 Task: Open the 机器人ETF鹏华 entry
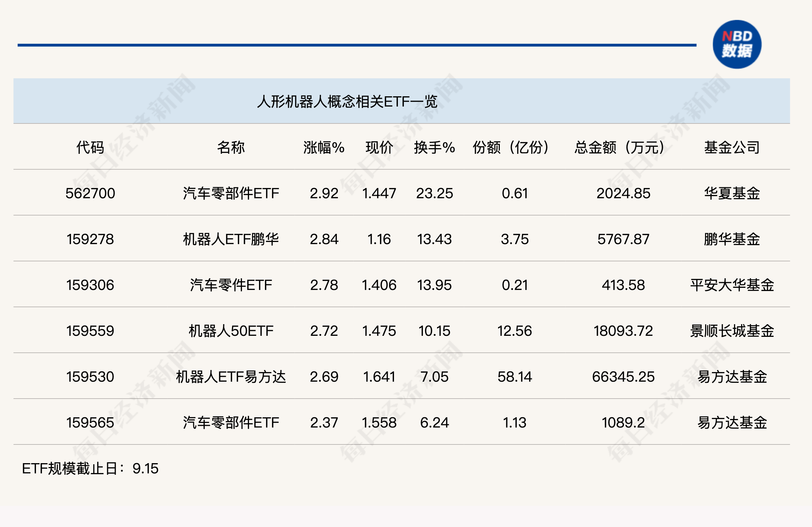point(231,239)
